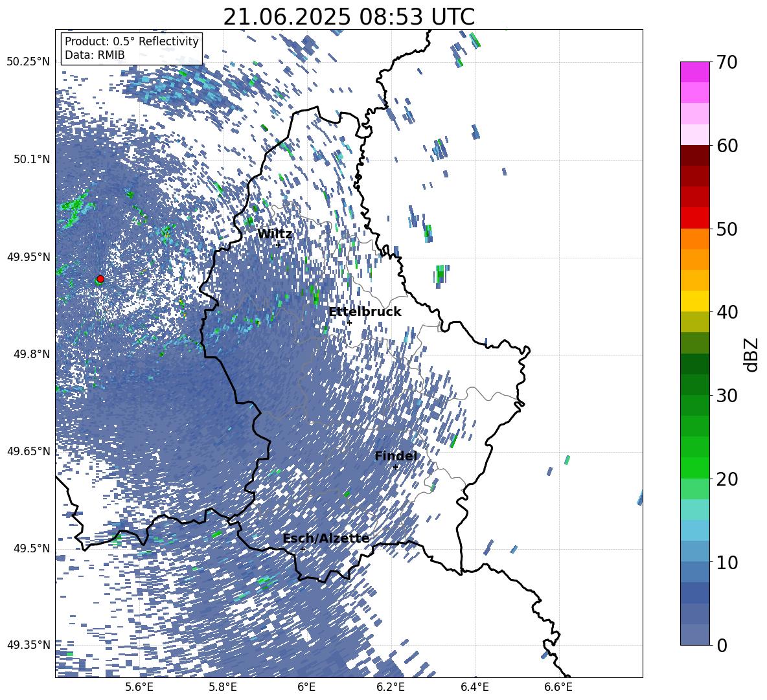The height and width of the screenshot is (700, 767).
Task: Click the 49.35°N latitude label
Action: 29,645
